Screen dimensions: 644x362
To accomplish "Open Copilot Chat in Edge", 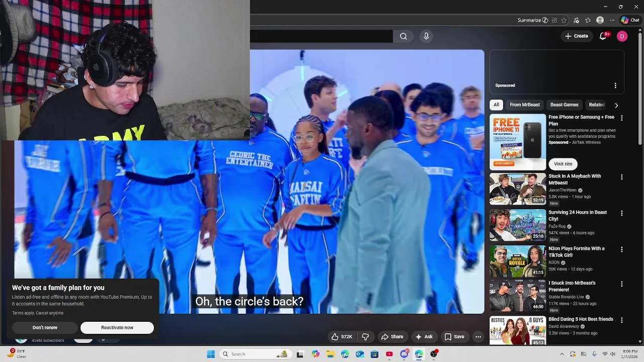I will click(630, 20).
